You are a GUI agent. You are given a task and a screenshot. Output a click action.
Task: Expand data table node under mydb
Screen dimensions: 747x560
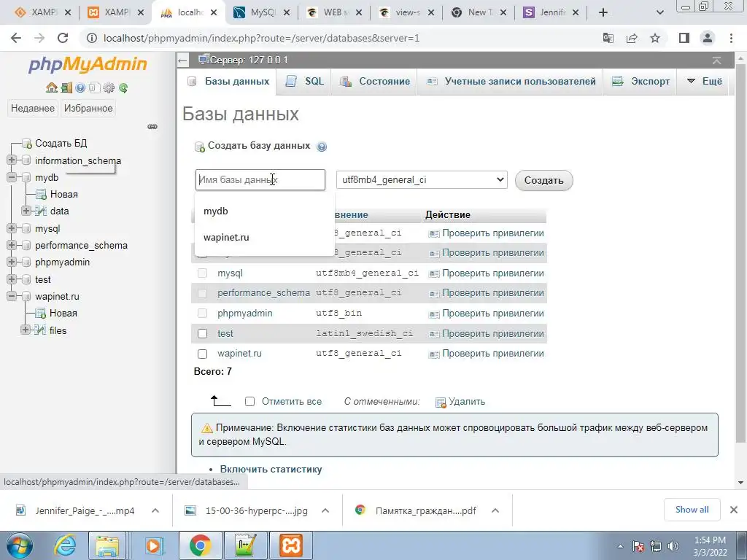[x=26, y=211]
